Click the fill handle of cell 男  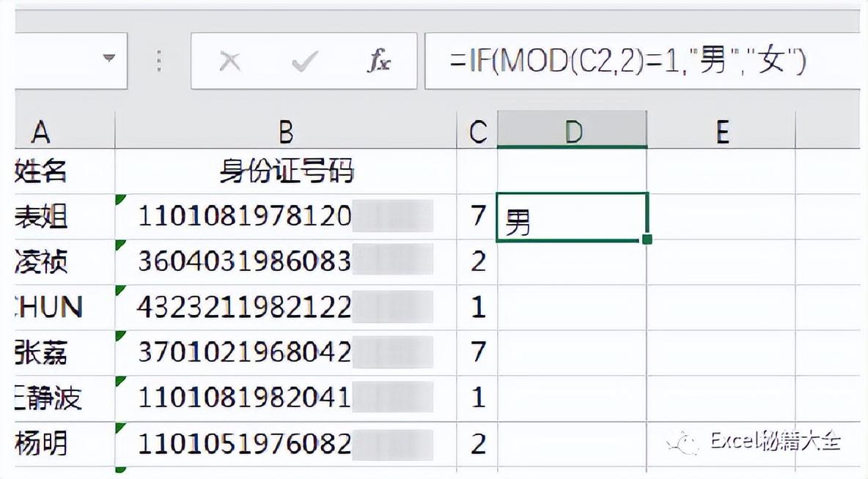[x=647, y=239]
